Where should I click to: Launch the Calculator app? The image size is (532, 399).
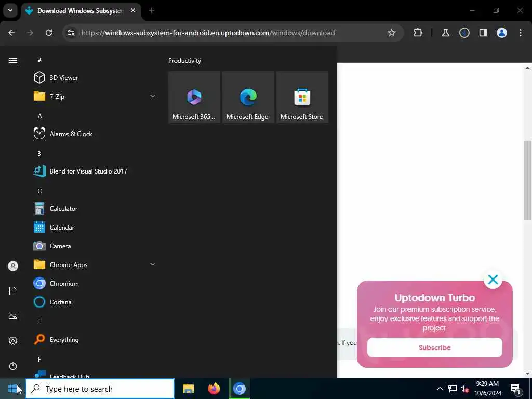coord(95,209)
